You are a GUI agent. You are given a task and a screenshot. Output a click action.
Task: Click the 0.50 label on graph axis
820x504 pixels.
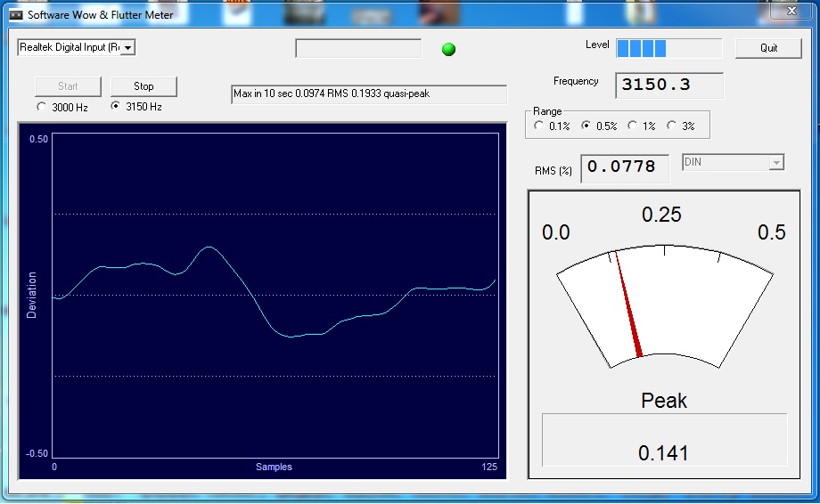click(x=38, y=139)
